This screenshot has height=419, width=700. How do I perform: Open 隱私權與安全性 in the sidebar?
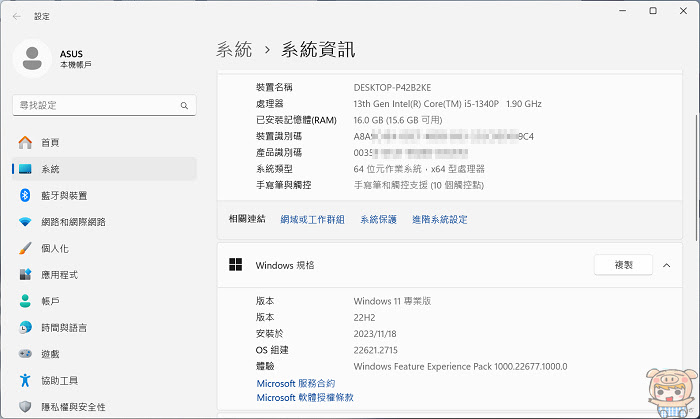click(104, 407)
